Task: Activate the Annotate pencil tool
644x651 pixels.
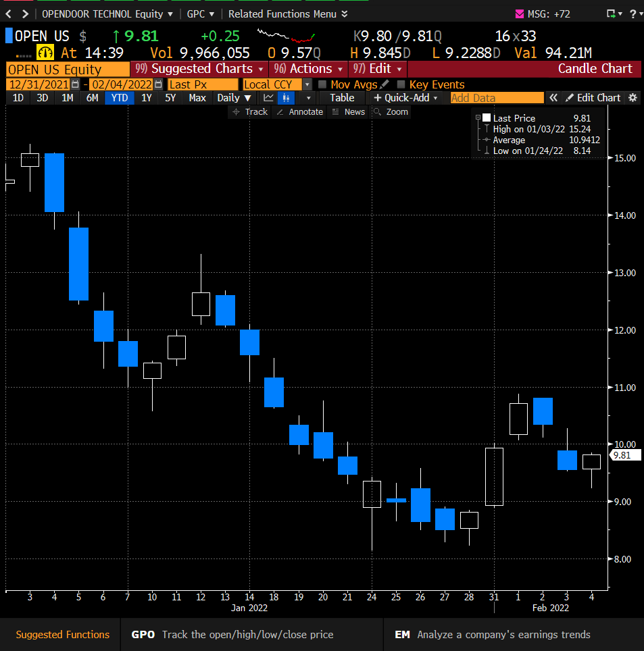Action: click(x=299, y=112)
